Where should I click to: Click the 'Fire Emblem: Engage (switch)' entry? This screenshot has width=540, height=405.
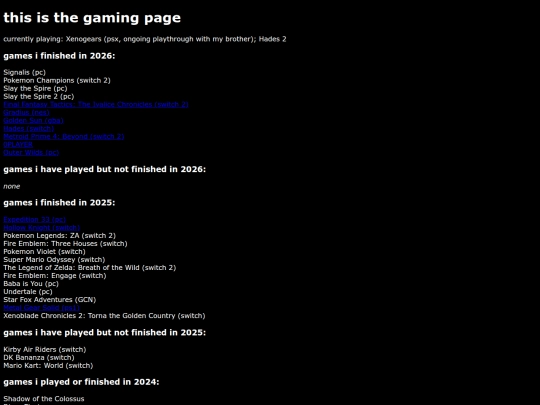pyautogui.click(x=55, y=276)
